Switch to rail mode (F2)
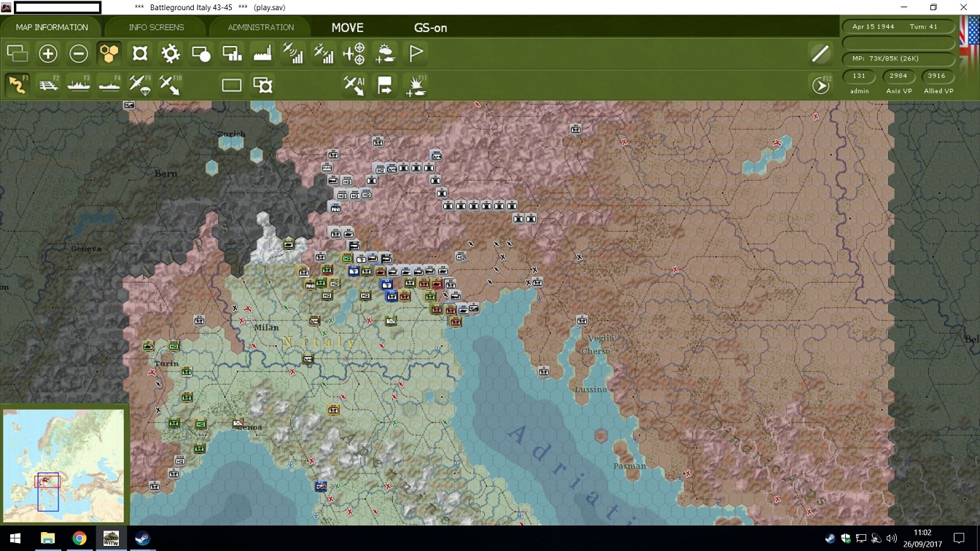This screenshot has height=551, width=980. click(48, 85)
